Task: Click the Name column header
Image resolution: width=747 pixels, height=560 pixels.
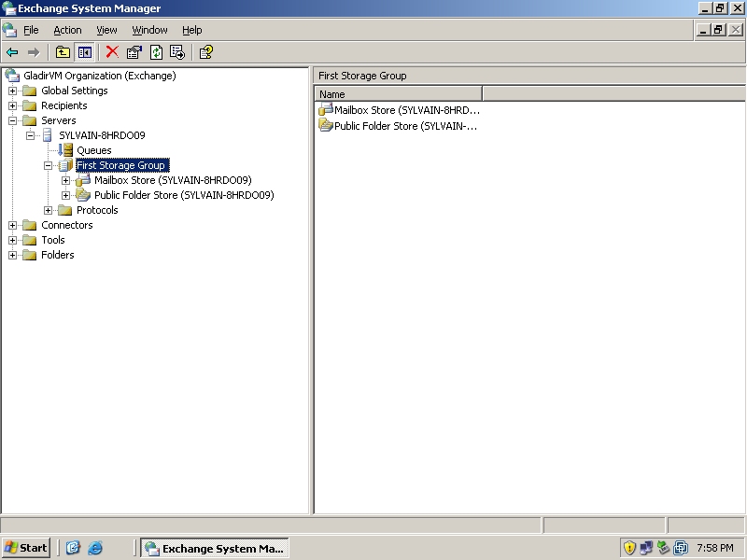Action: pyautogui.click(x=399, y=94)
